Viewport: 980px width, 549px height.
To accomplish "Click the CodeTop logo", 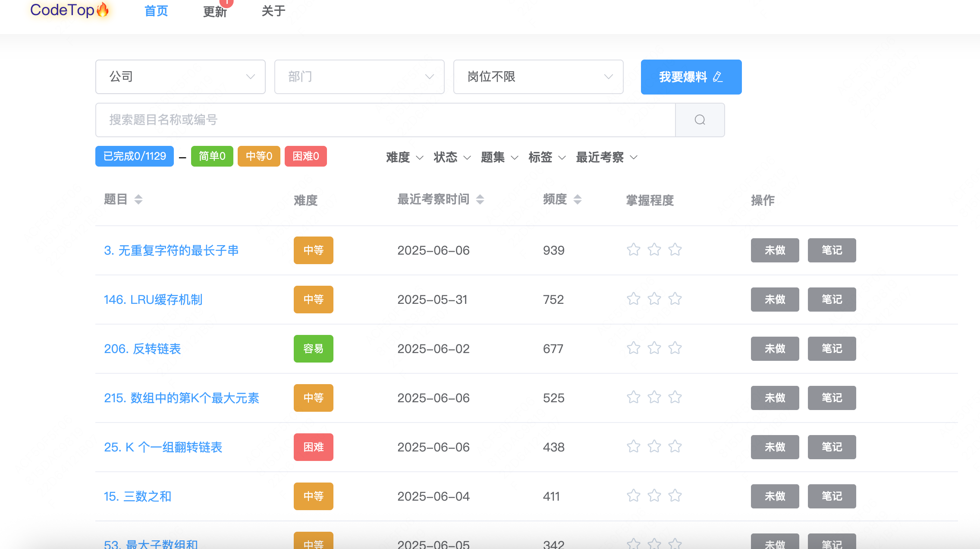I will tap(70, 10).
